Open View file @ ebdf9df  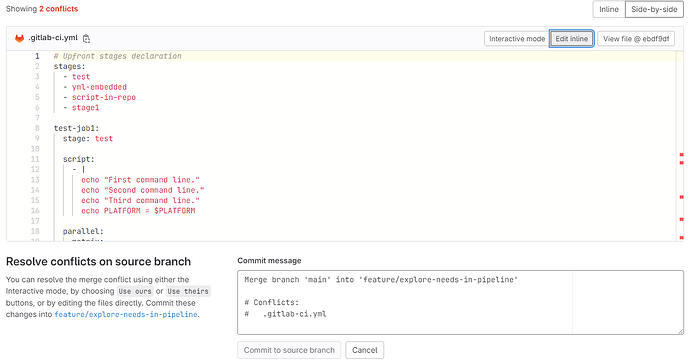636,39
